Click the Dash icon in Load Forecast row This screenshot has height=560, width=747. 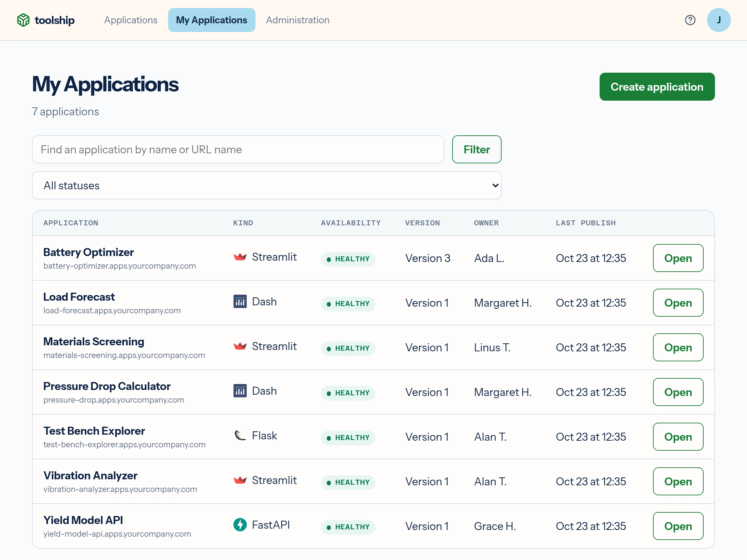click(x=240, y=302)
